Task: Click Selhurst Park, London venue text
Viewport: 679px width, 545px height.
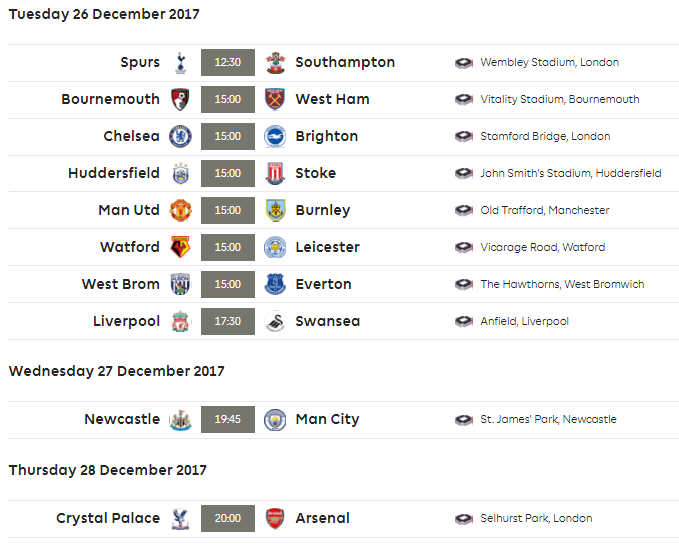Action: click(x=536, y=518)
